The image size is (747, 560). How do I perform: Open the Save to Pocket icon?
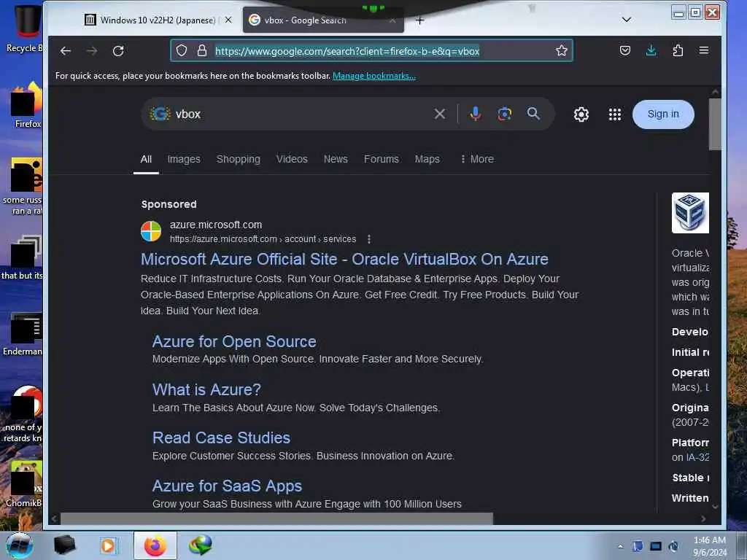[625, 50]
